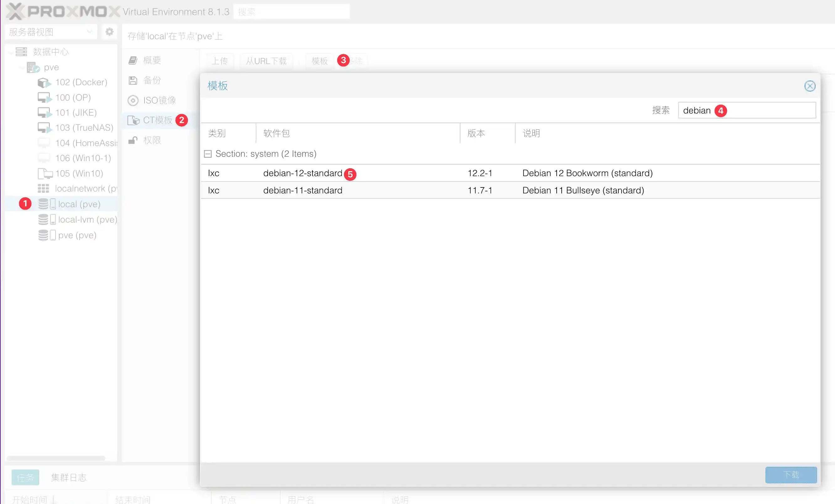Image resolution: width=835 pixels, height=504 pixels.
Task: Click the localnetwork grid icon
Action: coord(43,188)
